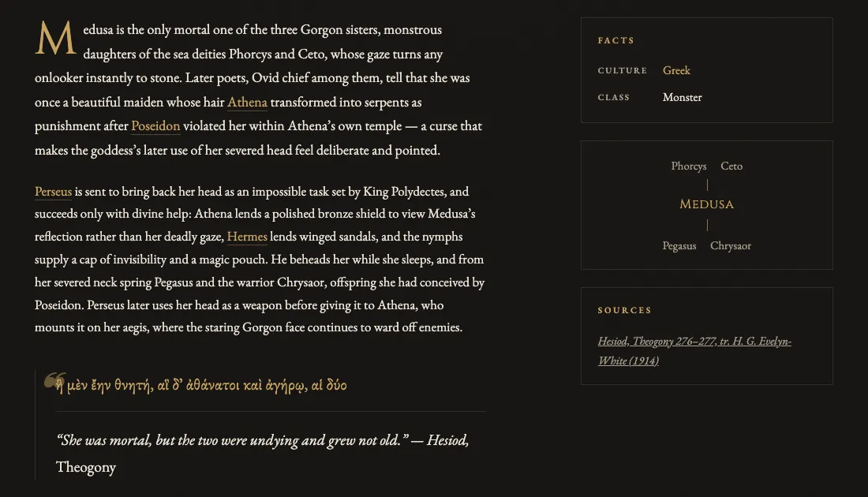
Task: Click the English translation of Hesiod's quote
Action: [x=263, y=454]
